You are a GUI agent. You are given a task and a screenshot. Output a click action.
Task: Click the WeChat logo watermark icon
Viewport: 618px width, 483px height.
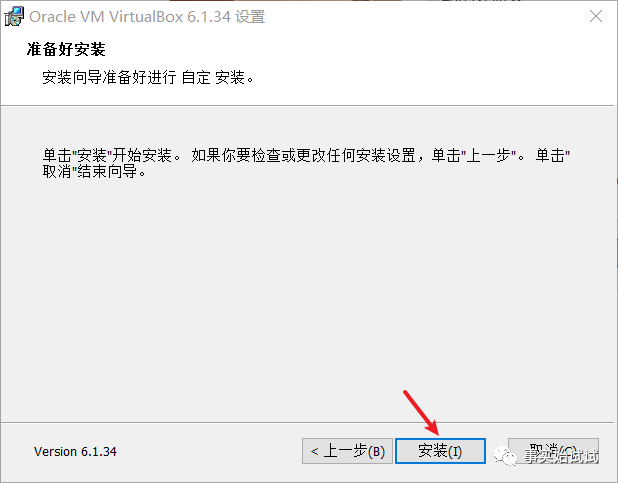point(505,456)
